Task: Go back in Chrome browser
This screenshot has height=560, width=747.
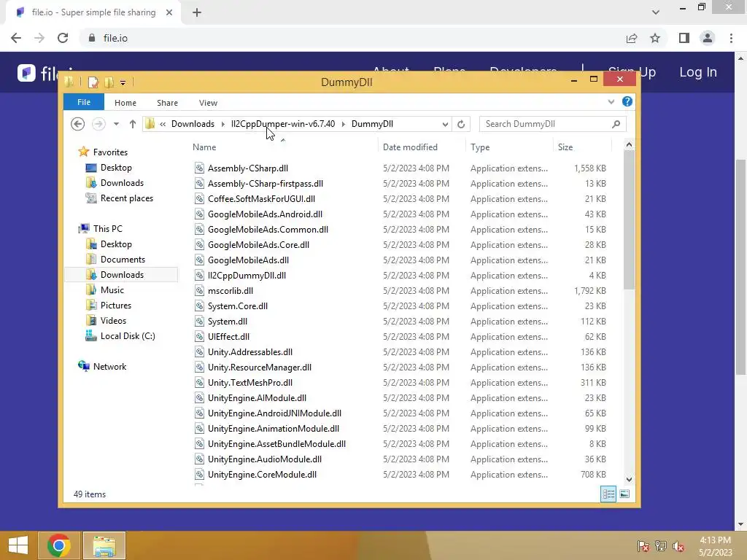Action: point(16,38)
